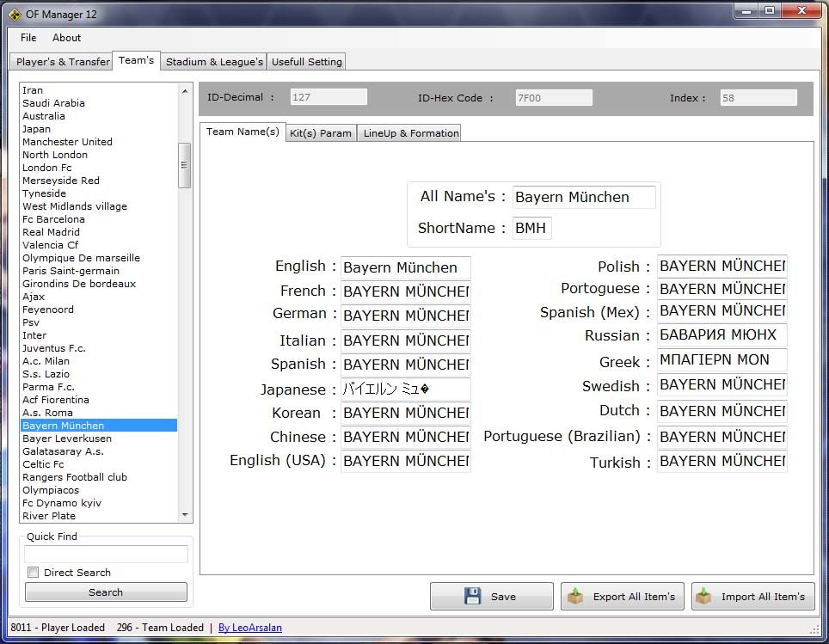Open the File menu
Viewport: 829px width, 644px height.
[x=28, y=38]
